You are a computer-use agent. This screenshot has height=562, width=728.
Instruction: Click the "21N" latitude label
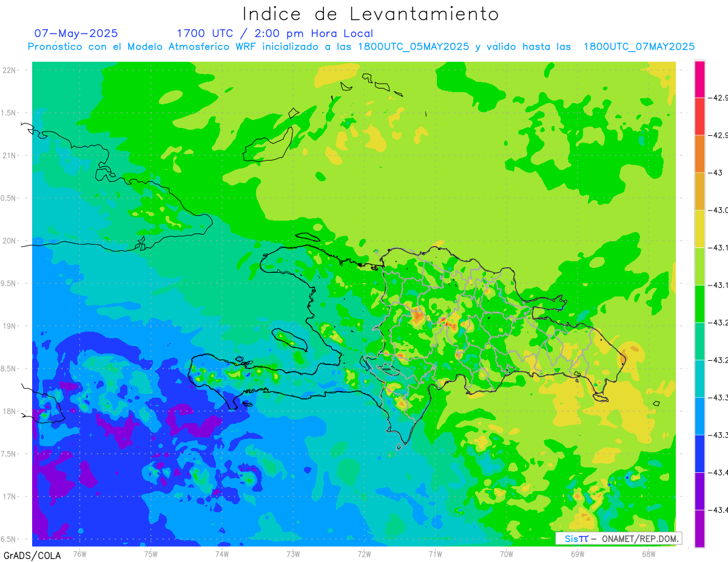[9, 155]
